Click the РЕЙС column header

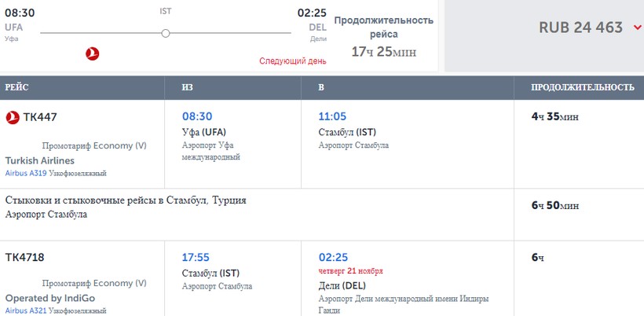[17, 87]
